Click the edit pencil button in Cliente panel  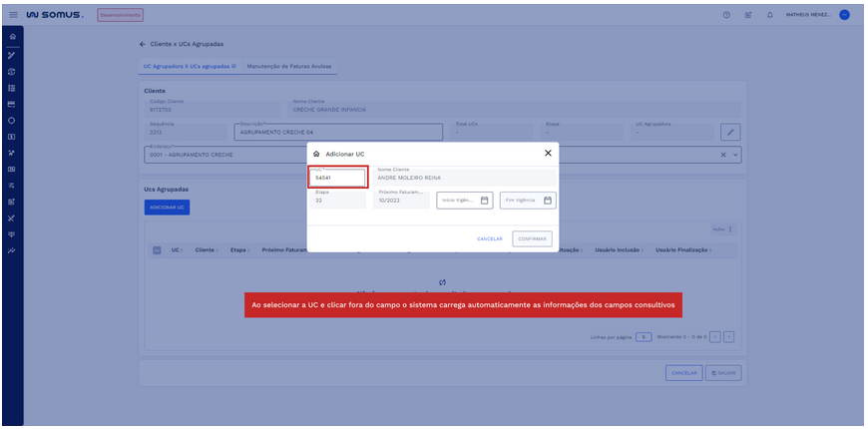tap(730, 132)
